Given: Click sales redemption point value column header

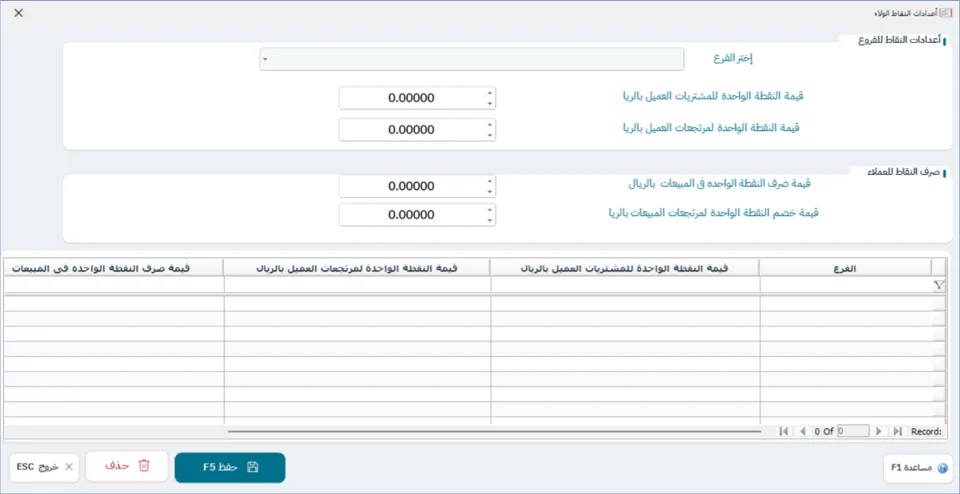Looking at the screenshot, I should [113, 268].
